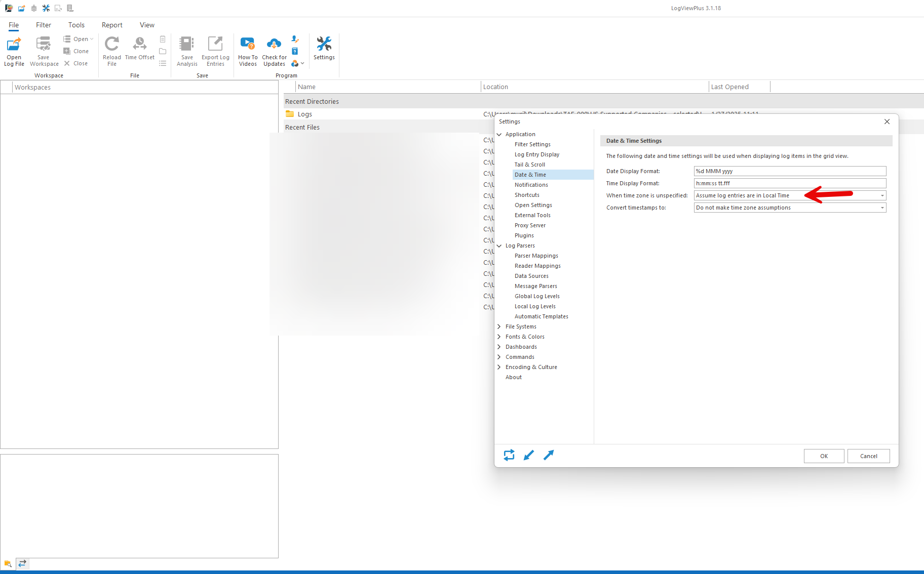Click the user-edit icon in Program group
This screenshot has height=574, width=924.
pyautogui.click(x=295, y=39)
